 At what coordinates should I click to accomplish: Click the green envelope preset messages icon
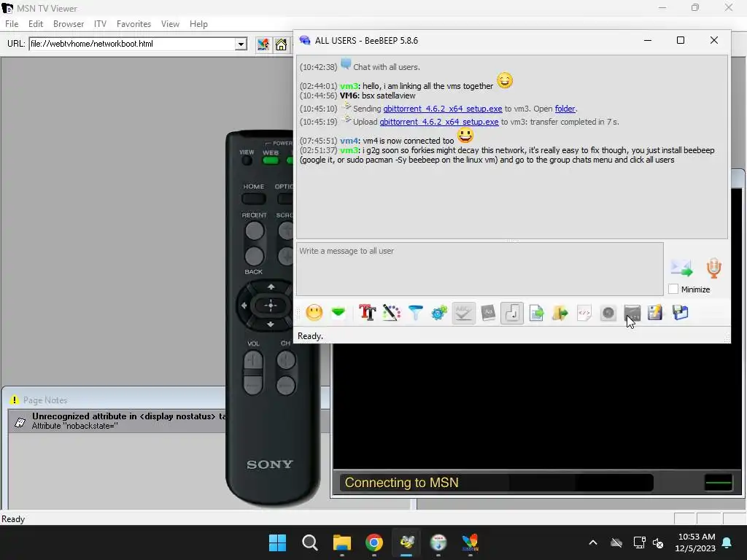pyautogui.click(x=338, y=313)
